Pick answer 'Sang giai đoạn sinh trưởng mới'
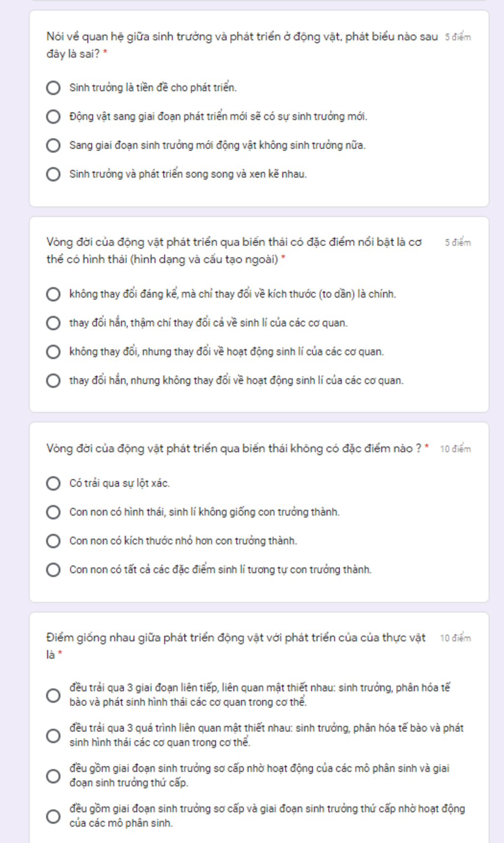 point(53,146)
